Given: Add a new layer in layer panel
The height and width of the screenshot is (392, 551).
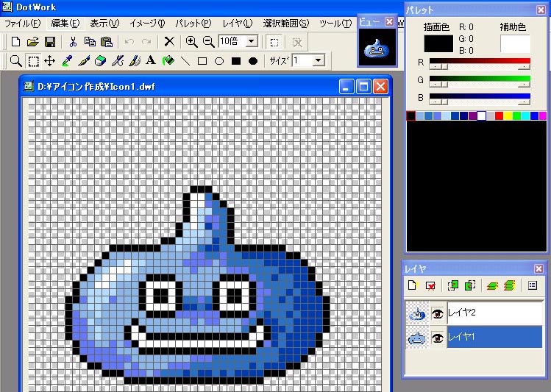Looking at the screenshot, I should 413,285.
